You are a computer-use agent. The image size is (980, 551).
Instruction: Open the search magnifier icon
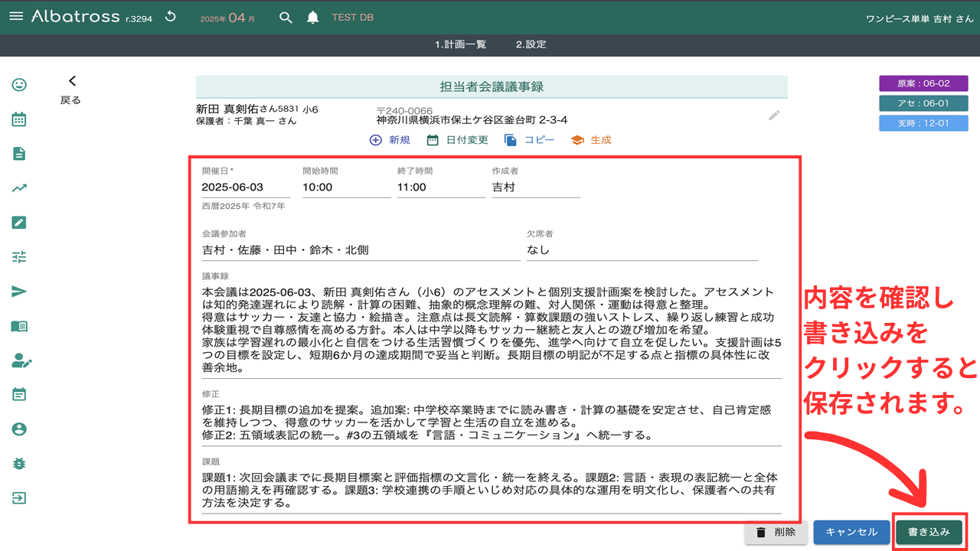(x=286, y=18)
